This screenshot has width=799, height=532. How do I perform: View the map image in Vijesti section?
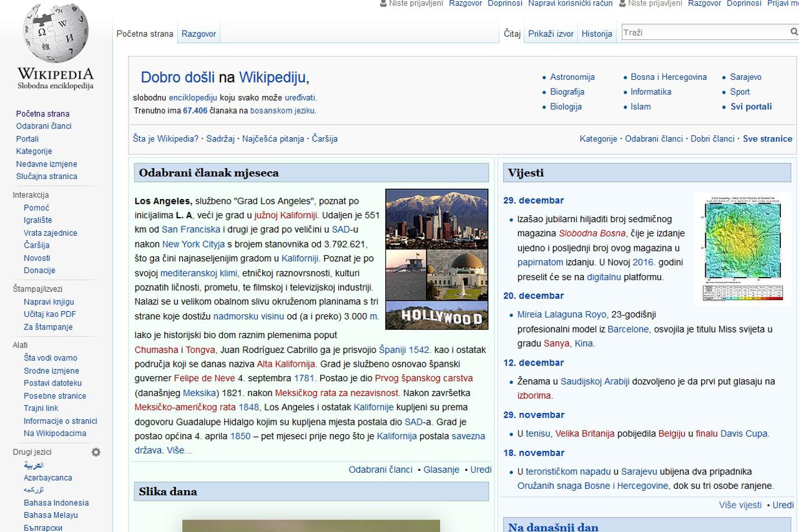742,248
